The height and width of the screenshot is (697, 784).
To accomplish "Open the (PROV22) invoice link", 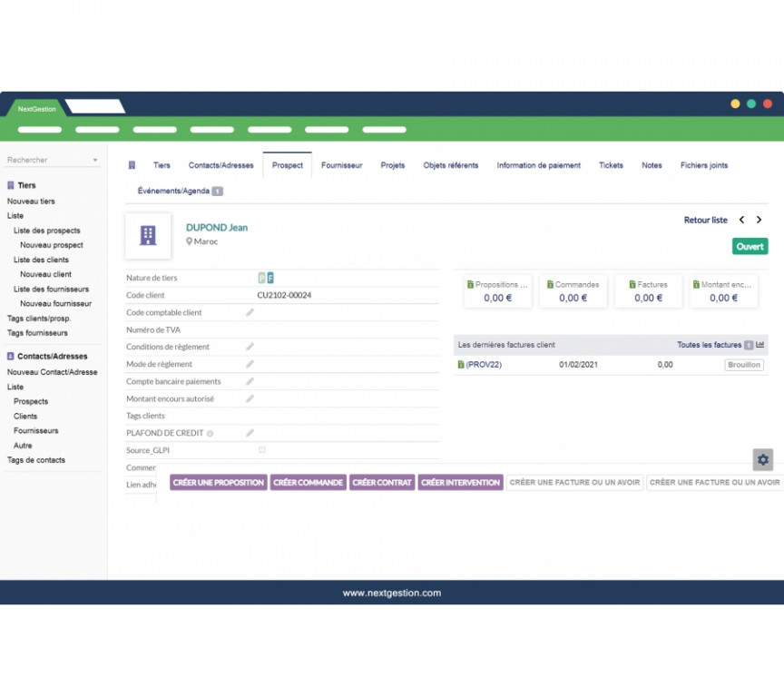I will point(484,365).
